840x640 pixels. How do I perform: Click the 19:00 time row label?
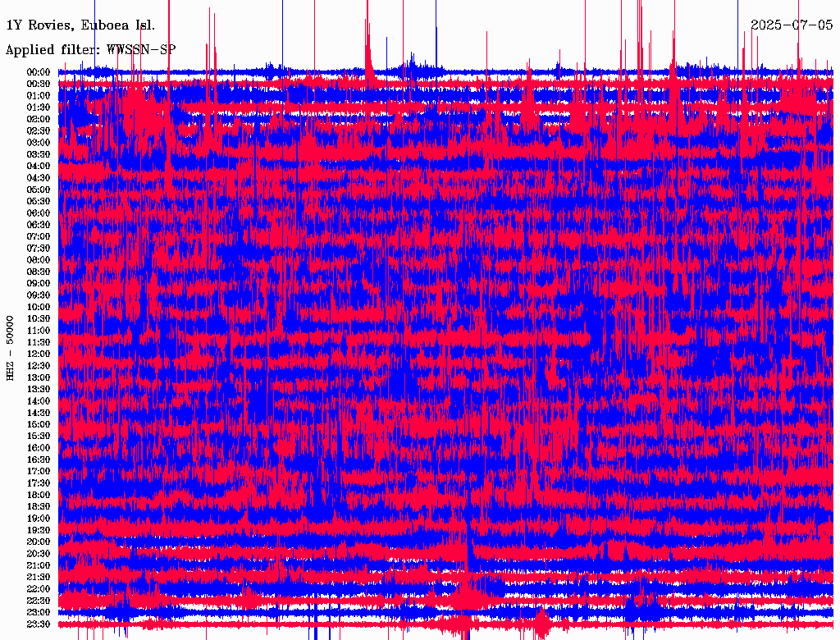pyautogui.click(x=39, y=519)
